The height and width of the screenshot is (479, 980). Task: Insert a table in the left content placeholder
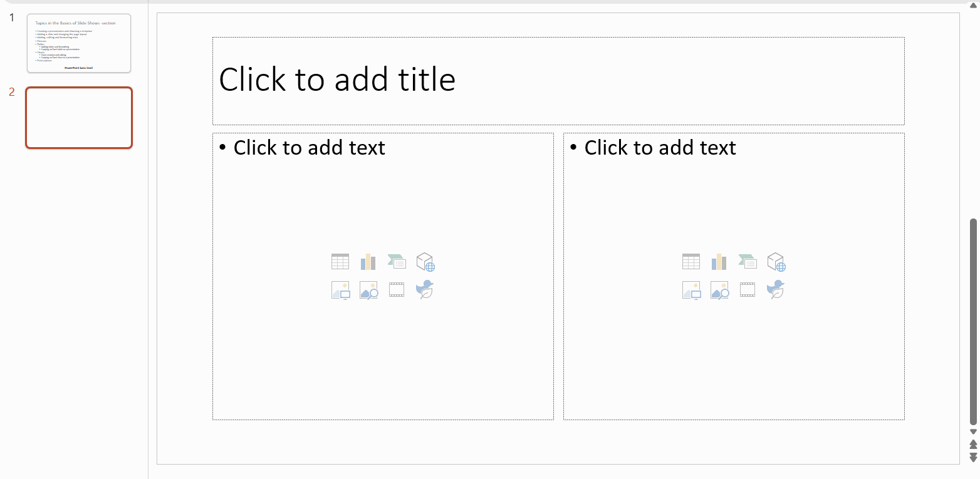click(340, 262)
